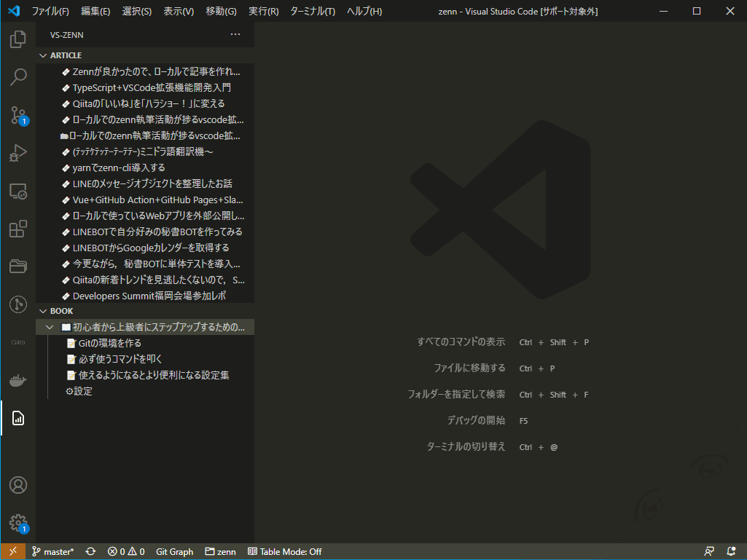
Task: Open the book 設定 item
Action: coord(145,391)
